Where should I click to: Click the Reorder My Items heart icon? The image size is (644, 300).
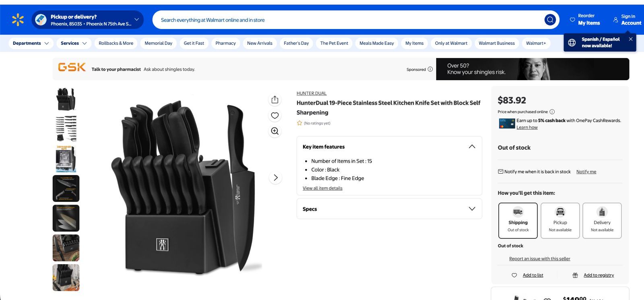point(572,20)
